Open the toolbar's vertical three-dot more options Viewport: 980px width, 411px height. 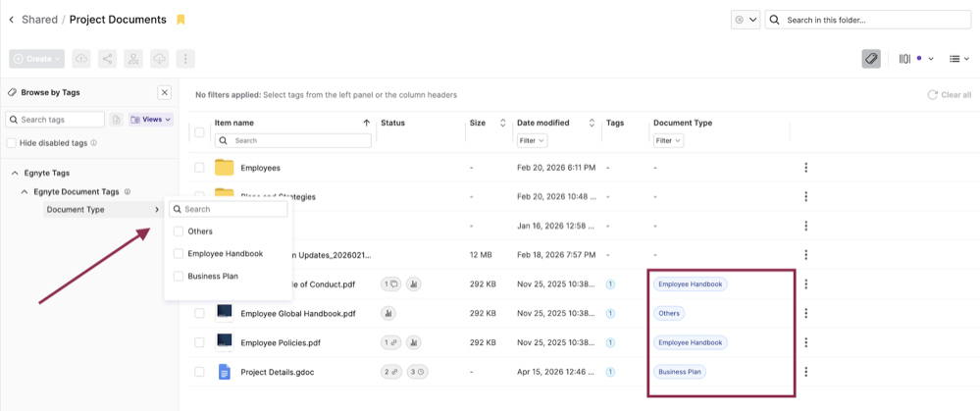click(184, 59)
